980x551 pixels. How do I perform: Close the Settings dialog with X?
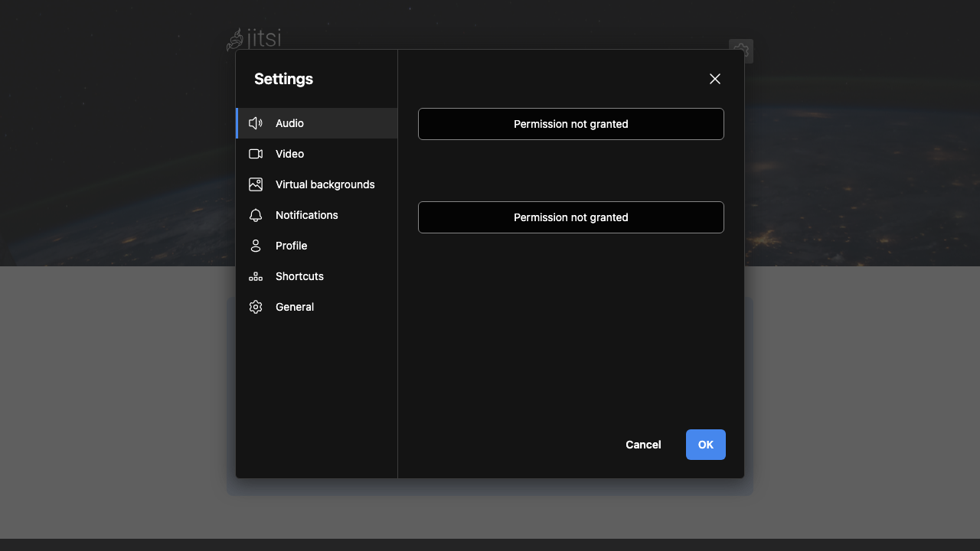[715, 79]
